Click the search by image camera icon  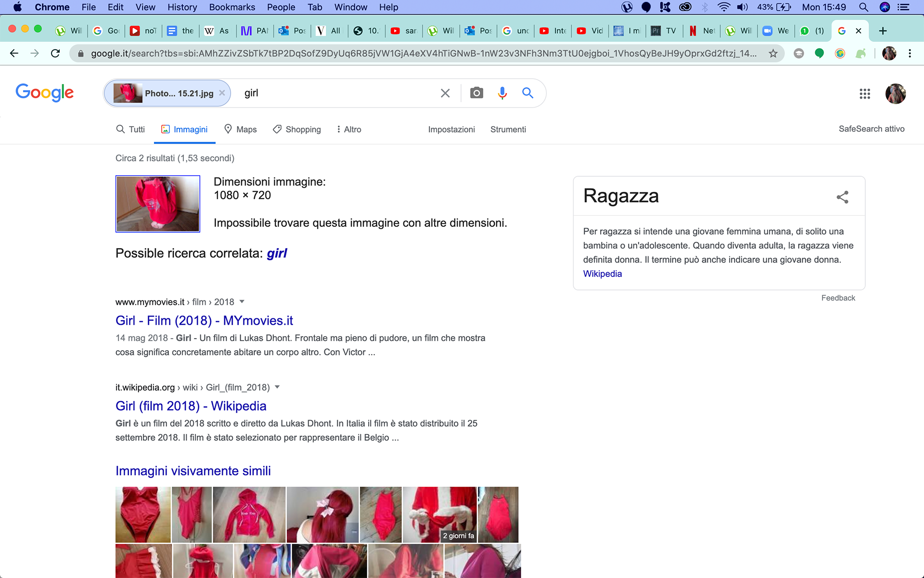(476, 93)
